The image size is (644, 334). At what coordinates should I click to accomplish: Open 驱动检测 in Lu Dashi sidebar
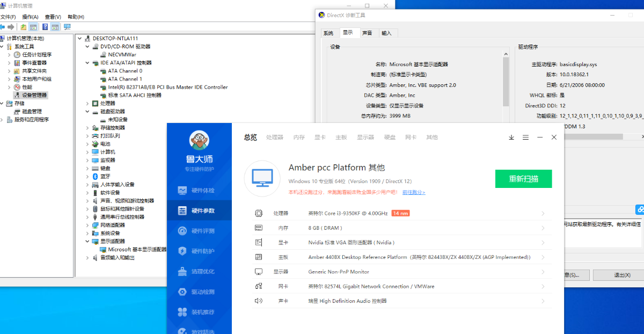(199, 292)
